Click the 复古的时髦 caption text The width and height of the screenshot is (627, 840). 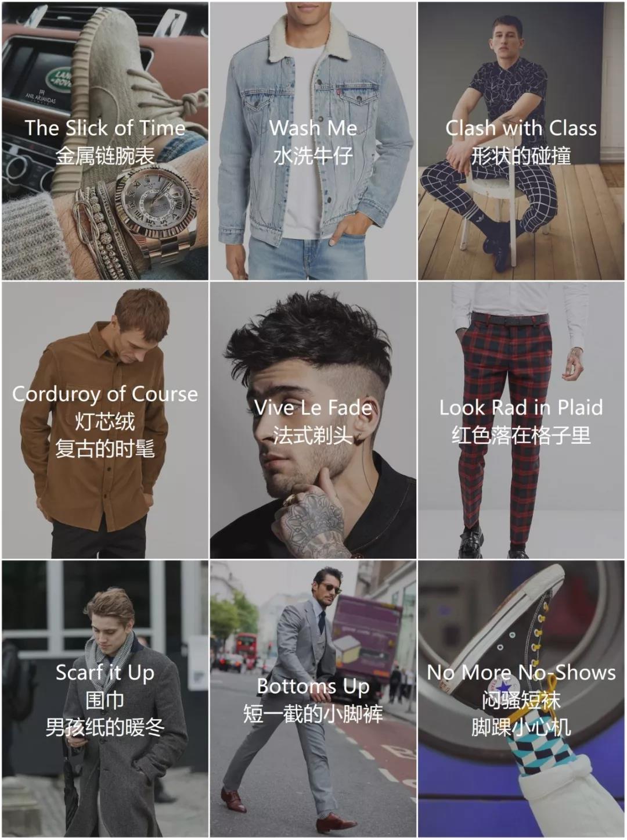tap(105, 448)
